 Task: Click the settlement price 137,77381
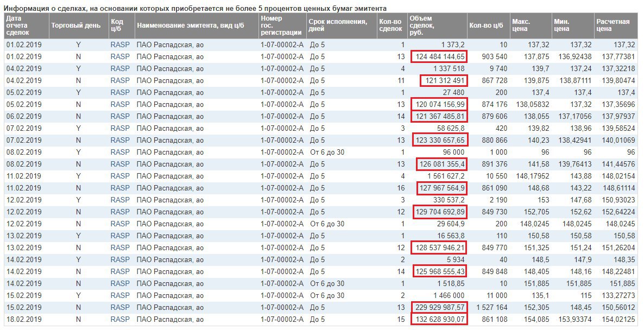618,56
